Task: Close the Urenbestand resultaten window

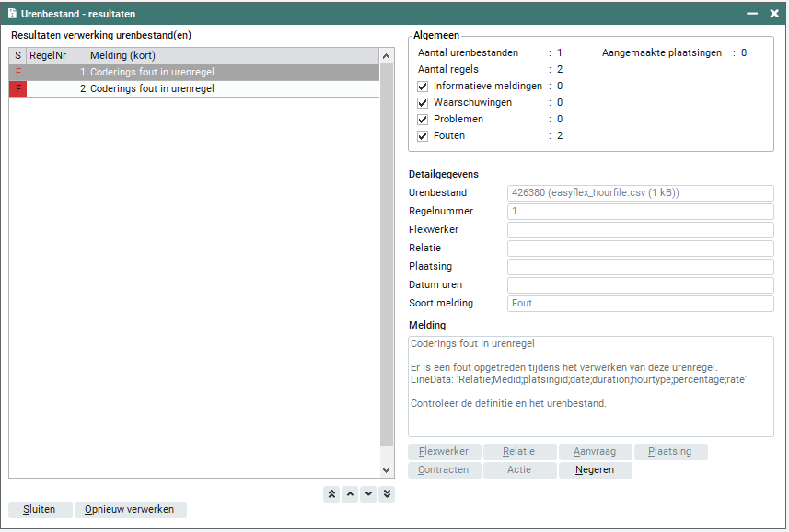Action: pos(773,13)
